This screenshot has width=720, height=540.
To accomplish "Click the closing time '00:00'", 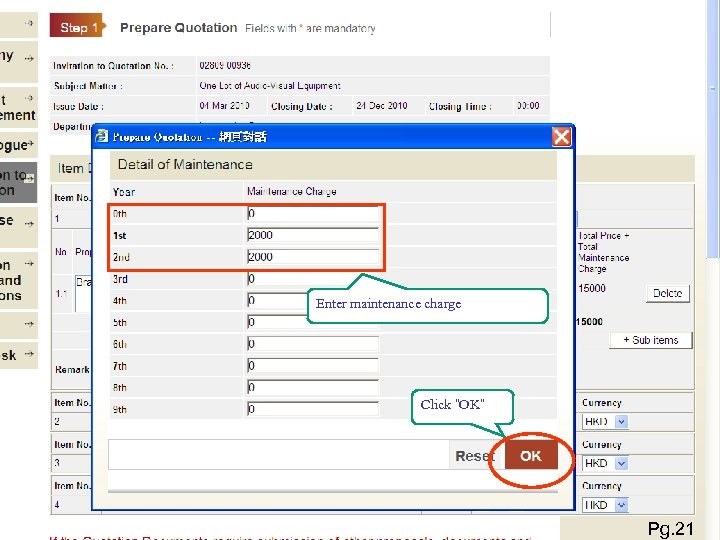I will point(528,106).
